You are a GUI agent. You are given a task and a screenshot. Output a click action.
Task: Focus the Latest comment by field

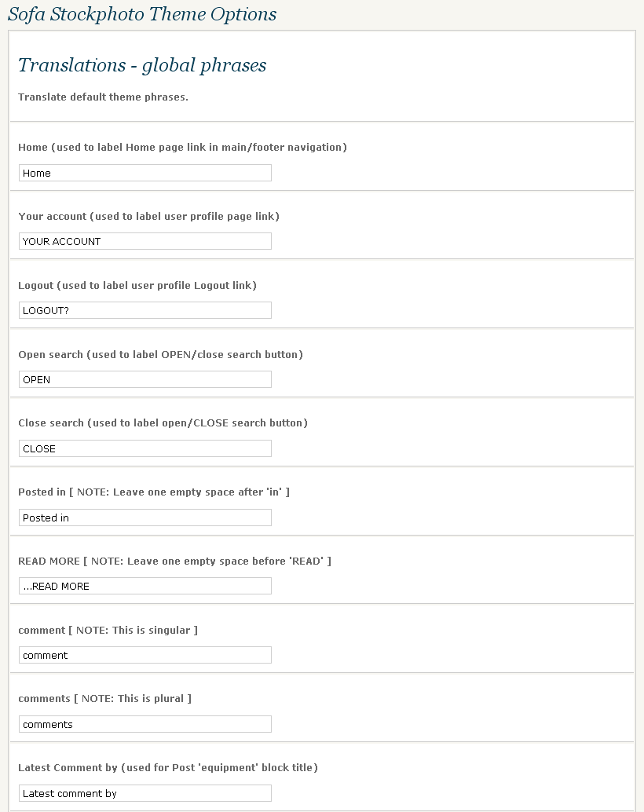coord(145,793)
